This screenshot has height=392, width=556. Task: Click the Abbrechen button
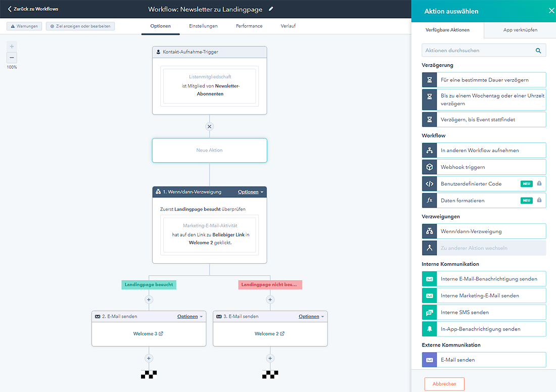point(444,384)
